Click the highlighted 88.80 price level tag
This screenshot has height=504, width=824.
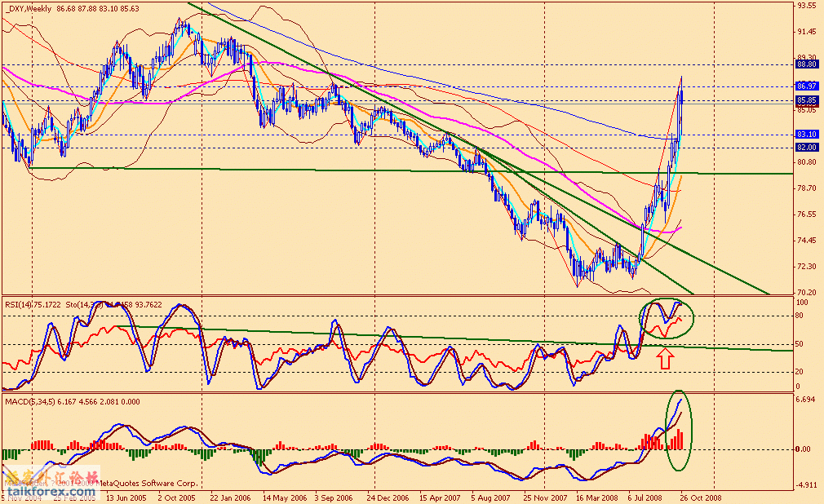pyautogui.click(x=807, y=64)
